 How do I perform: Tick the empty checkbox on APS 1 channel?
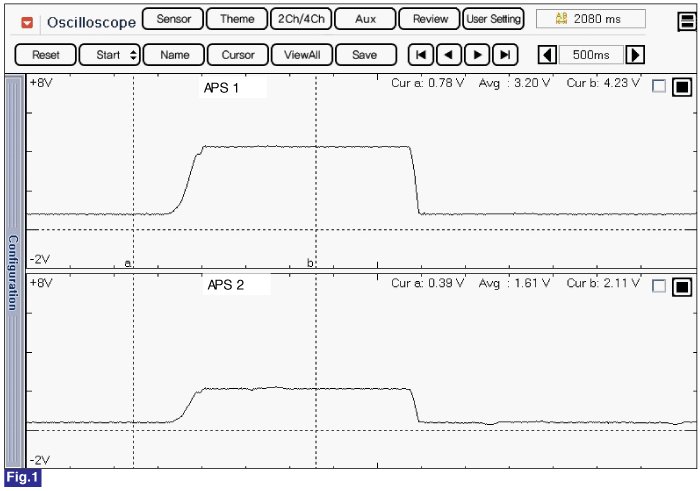tap(659, 87)
